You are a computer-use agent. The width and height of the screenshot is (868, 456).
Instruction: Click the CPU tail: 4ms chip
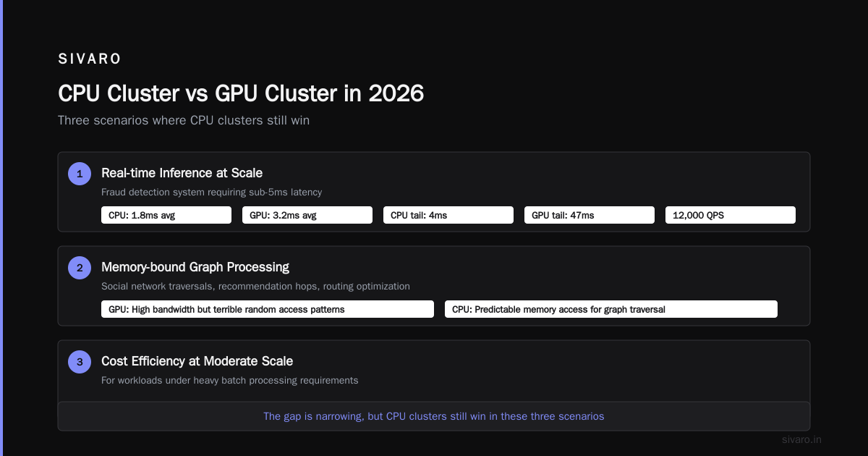[448, 215]
